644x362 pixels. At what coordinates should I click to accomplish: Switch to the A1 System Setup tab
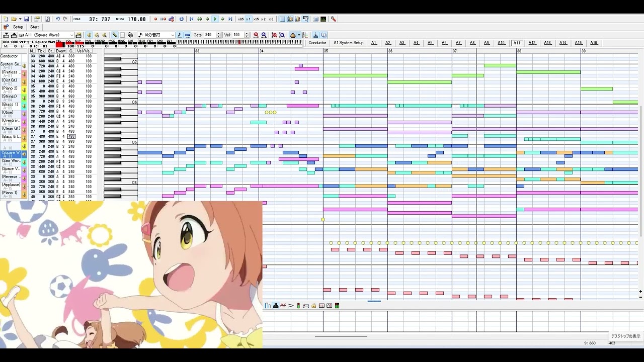(348, 43)
